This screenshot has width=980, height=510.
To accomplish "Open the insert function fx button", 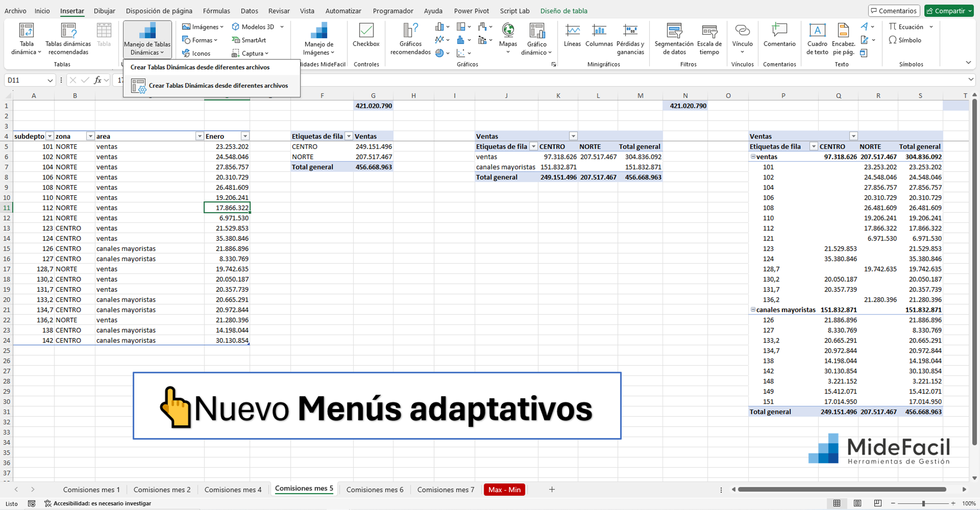I will (x=98, y=80).
